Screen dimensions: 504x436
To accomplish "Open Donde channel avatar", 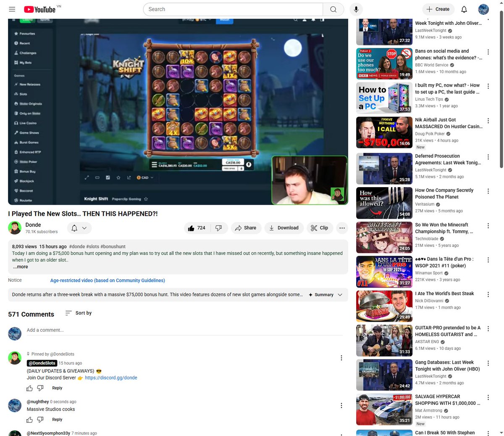I will (x=15, y=228).
